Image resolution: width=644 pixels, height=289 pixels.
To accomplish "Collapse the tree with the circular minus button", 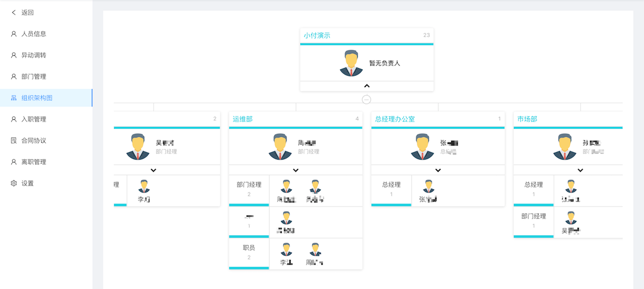I will point(366,99).
